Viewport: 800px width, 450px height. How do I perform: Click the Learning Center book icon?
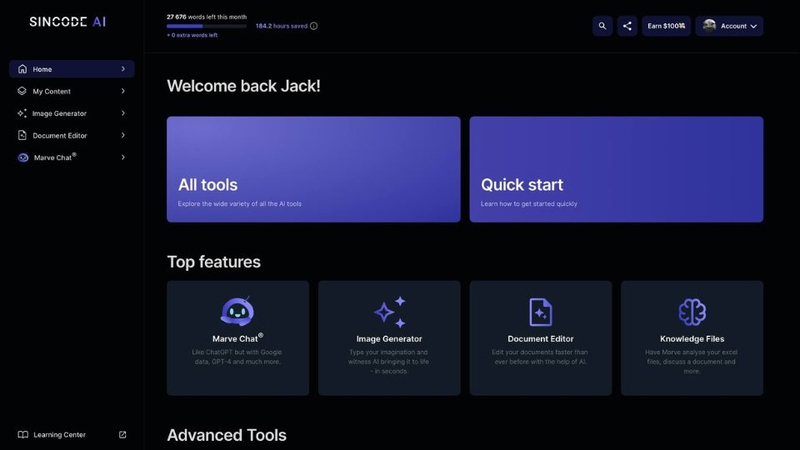click(23, 435)
